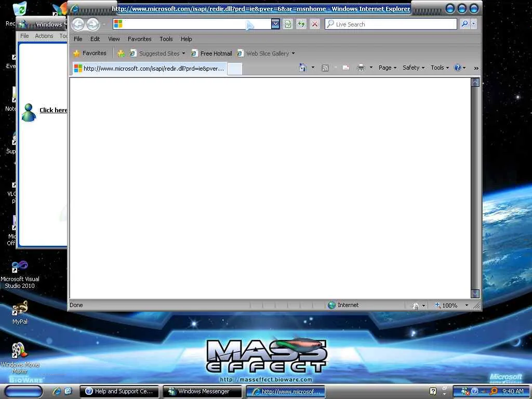532x399 pixels.
Task: Refresh the page with the green arrows icon
Action: [x=301, y=24]
